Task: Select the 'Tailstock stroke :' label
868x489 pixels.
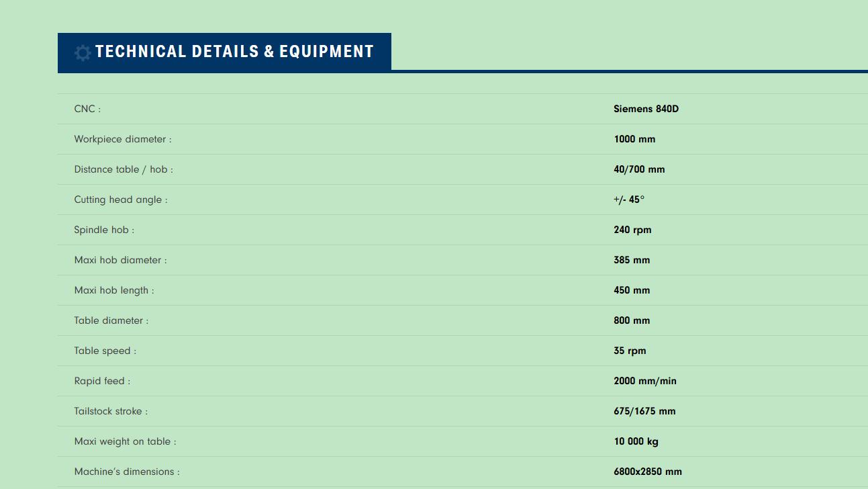Action: point(111,411)
